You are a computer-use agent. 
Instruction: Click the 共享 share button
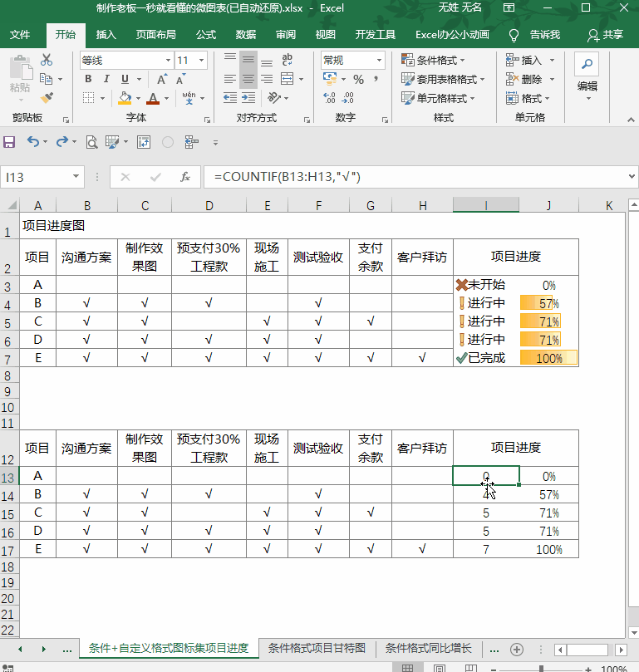(605, 35)
